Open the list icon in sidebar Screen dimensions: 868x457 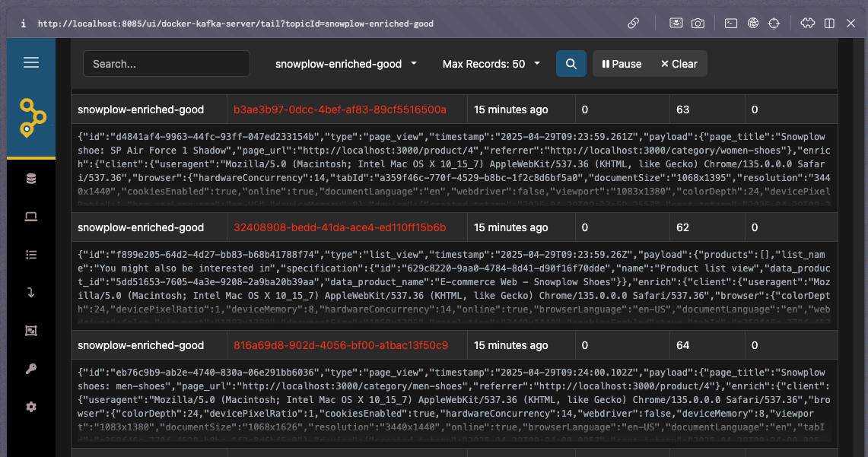(x=31, y=255)
